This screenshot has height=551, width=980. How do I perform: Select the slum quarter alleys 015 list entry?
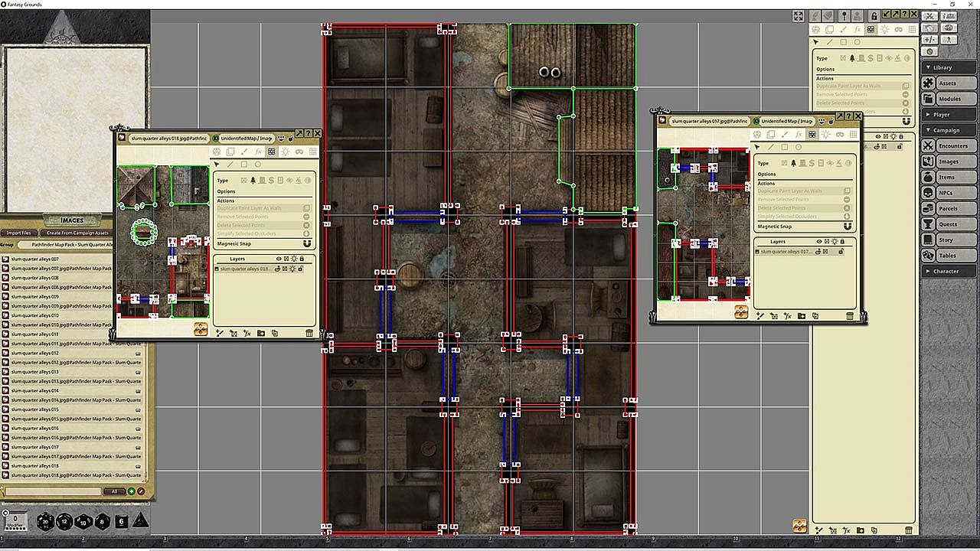(x=72, y=409)
